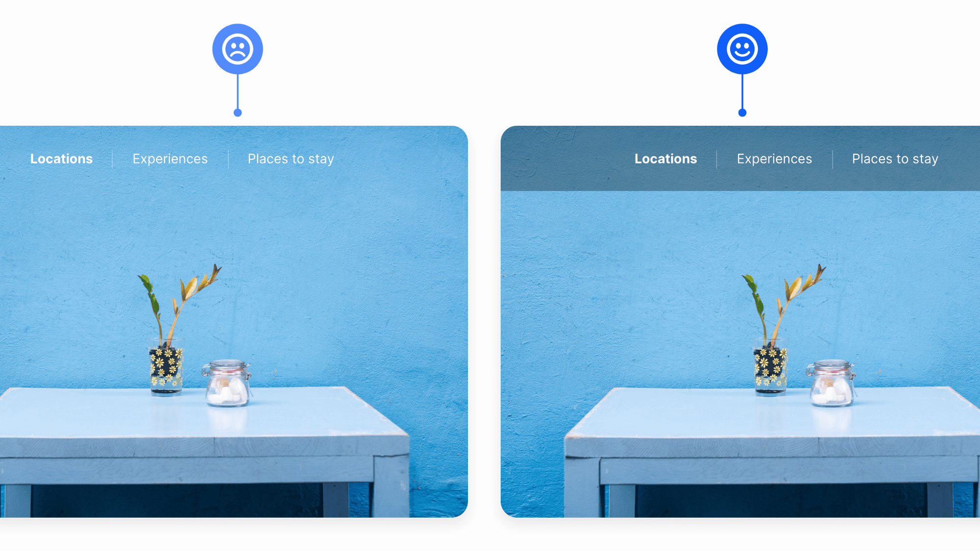The image size is (980, 551).
Task: Click Experiences navigation item right panel
Action: pos(774,158)
